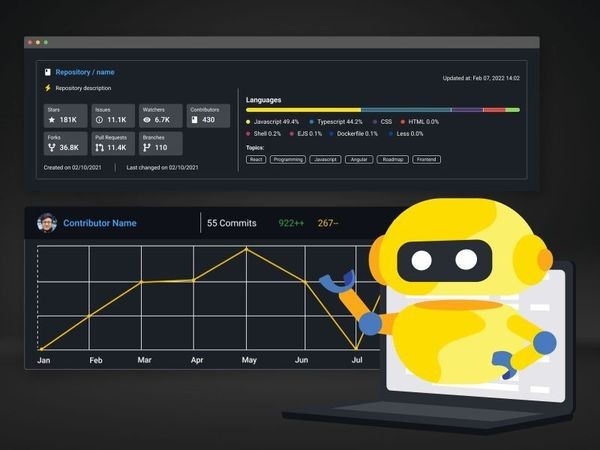This screenshot has width=600, height=450.
Task: Click the yellow Javascript segment of language bar
Action: [x=303, y=110]
